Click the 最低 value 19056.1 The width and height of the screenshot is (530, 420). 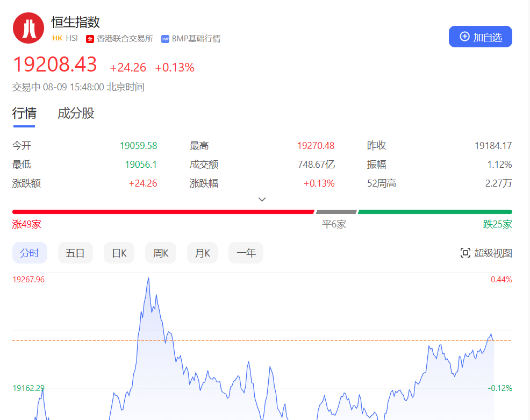tap(141, 165)
